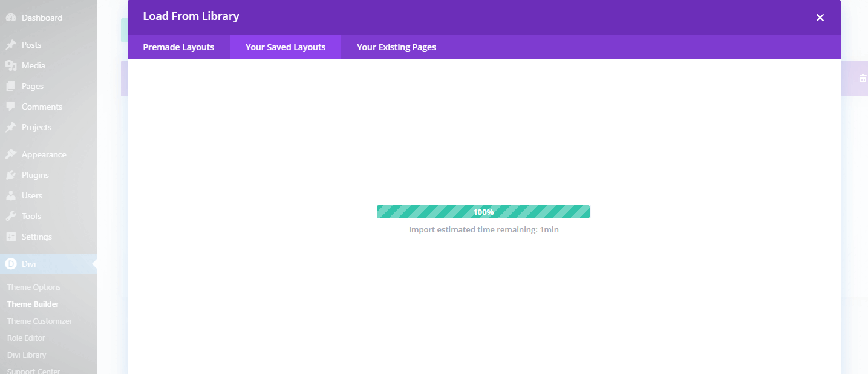Open Role Editor submenu link
This screenshot has height=374, width=868.
tap(26, 338)
